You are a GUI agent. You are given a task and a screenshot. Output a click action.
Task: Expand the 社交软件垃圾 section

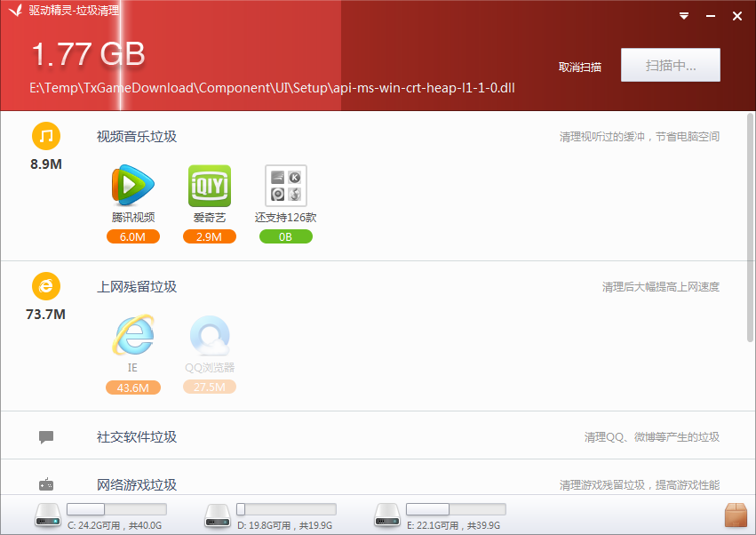click(x=137, y=437)
